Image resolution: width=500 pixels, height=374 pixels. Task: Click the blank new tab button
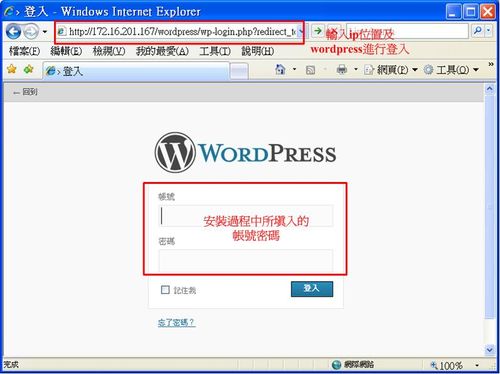pos(239,71)
